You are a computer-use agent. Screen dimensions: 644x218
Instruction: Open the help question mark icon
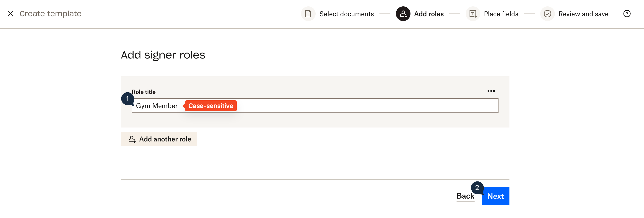tap(627, 14)
